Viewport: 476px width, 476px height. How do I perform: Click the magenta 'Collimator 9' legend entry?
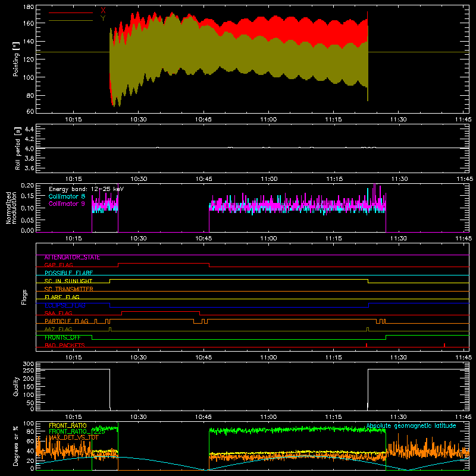coord(67,203)
